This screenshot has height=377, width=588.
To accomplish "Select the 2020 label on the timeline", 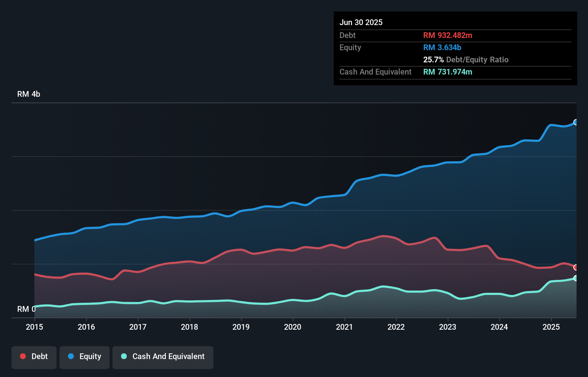I will [x=293, y=327].
